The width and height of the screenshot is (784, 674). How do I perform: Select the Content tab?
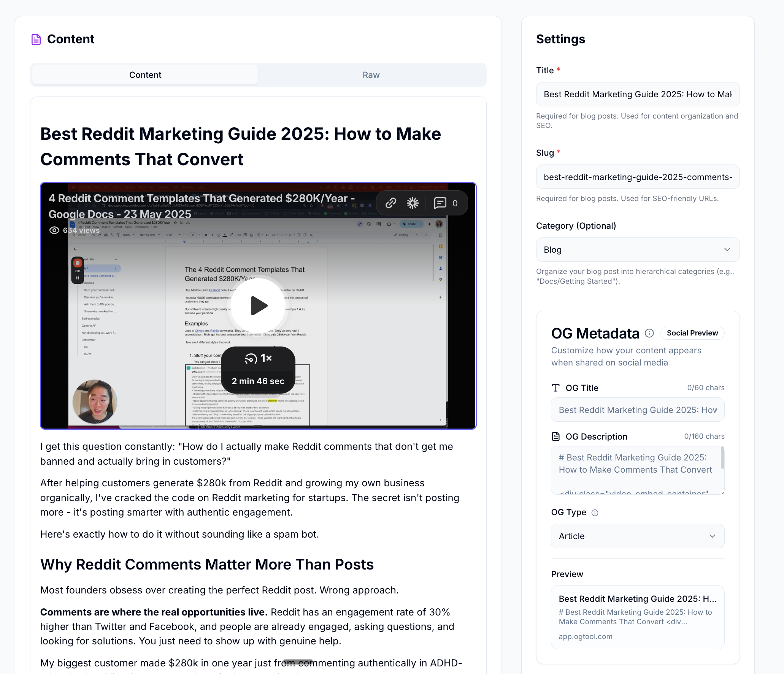[145, 75]
